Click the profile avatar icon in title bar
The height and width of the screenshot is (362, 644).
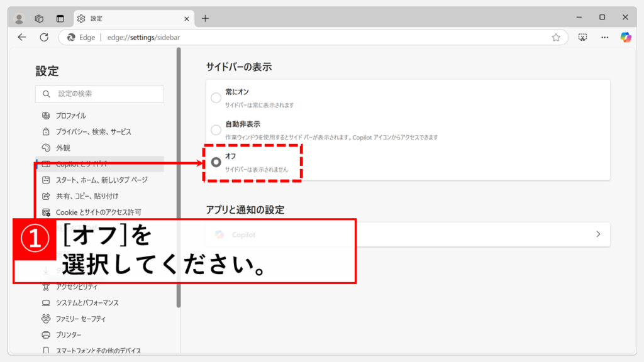[19, 18]
